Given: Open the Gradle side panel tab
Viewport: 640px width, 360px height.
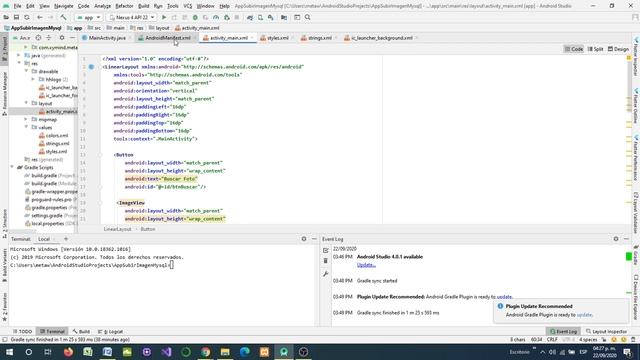Looking at the screenshot, I should point(636,255).
